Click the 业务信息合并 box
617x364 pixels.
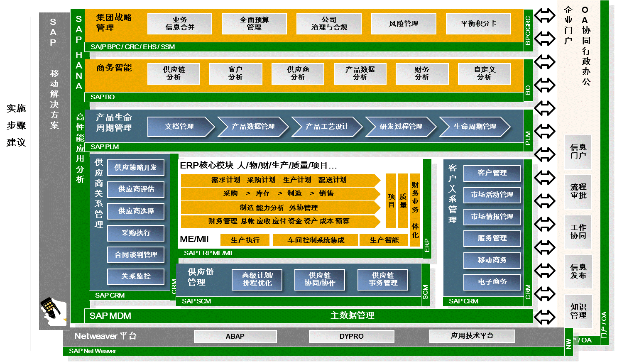pos(180,24)
